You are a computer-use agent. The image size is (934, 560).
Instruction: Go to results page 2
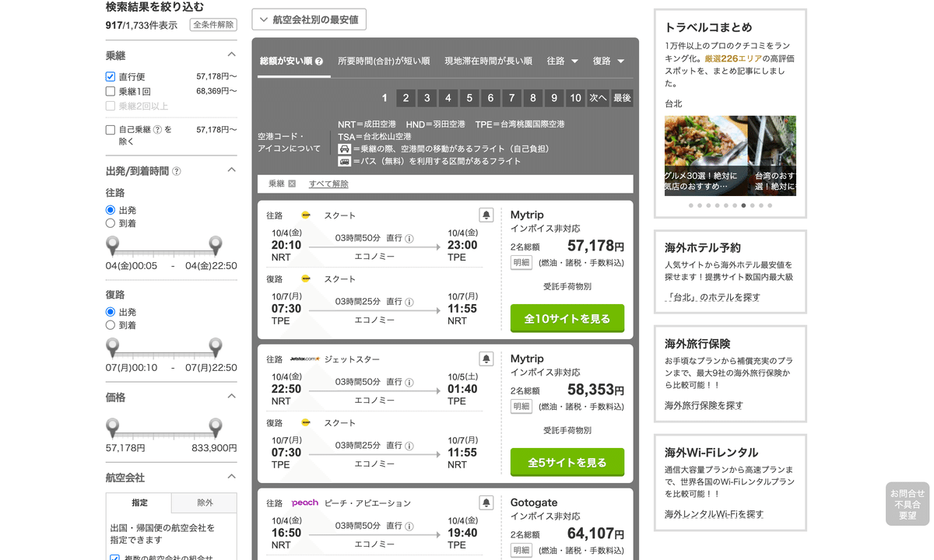coord(406,98)
